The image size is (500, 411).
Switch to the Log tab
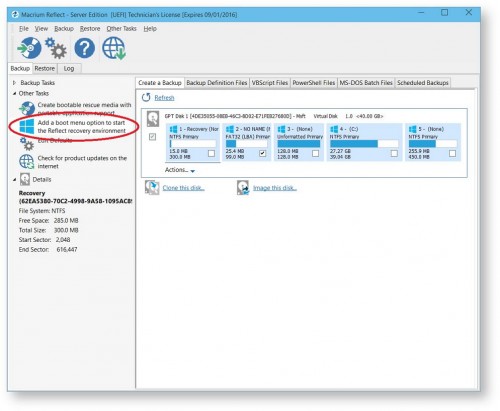pyautogui.click(x=69, y=68)
